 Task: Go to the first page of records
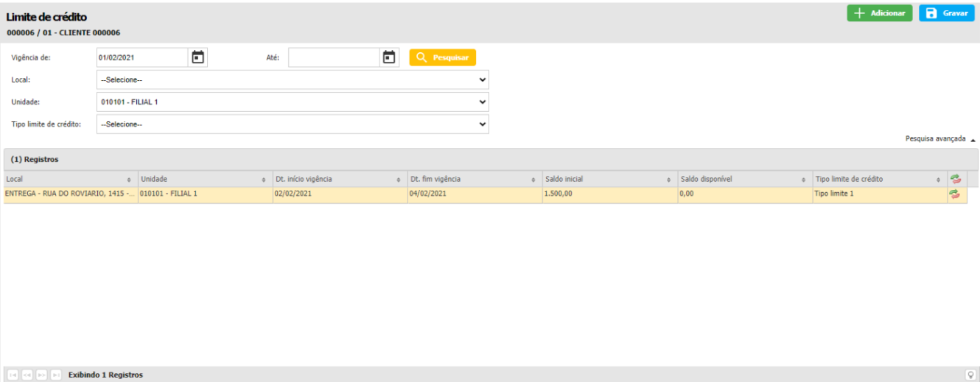14,375
